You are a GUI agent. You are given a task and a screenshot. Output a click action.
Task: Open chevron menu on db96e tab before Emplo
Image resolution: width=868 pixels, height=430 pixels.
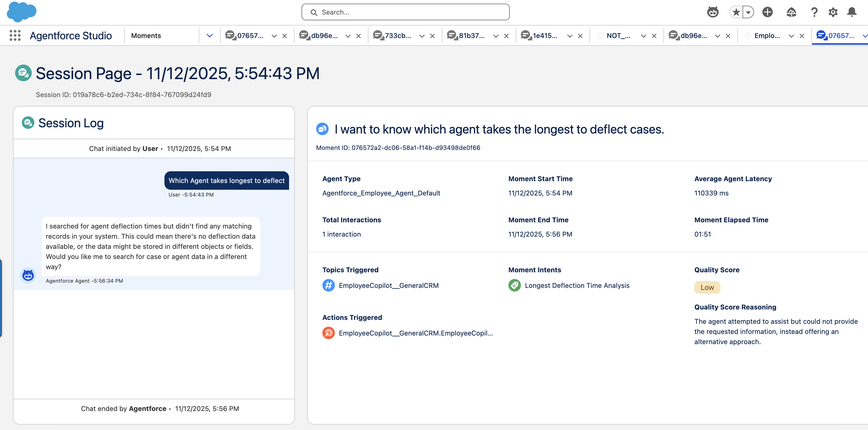[x=717, y=36]
